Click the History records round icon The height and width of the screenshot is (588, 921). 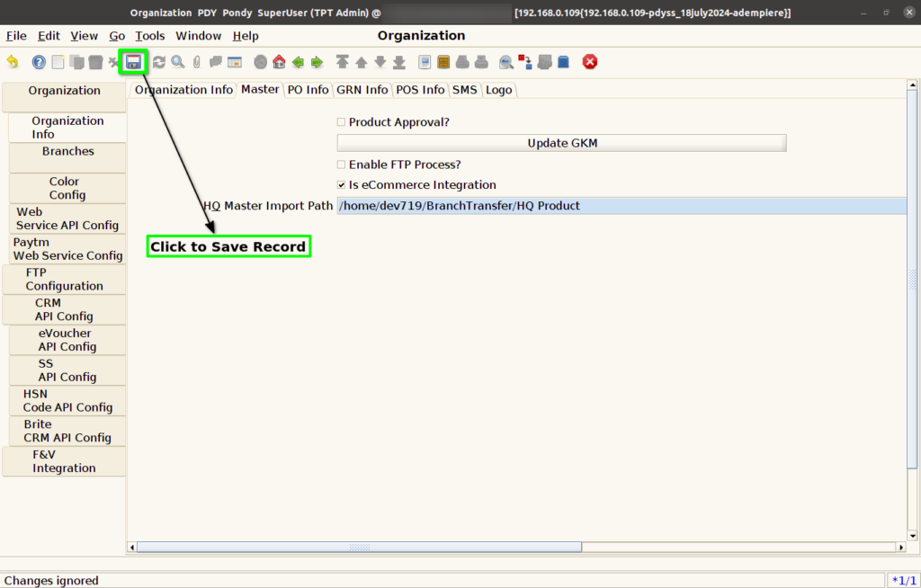click(x=260, y=62)
